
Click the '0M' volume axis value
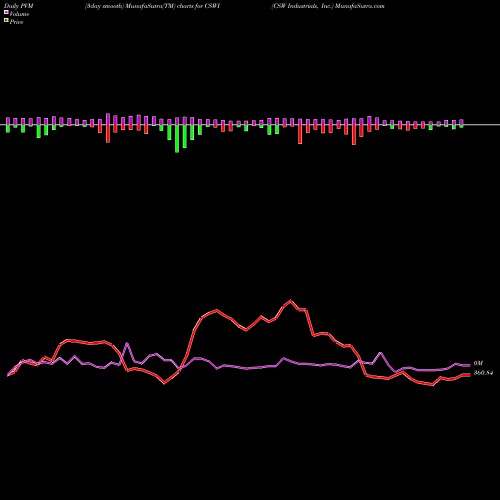[478, 363]
